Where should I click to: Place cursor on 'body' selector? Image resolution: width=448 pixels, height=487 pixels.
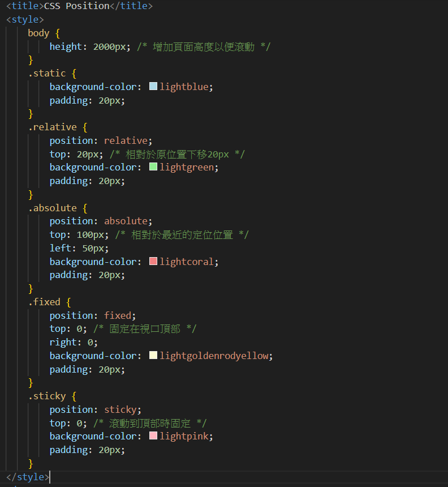tap(38, 33)
